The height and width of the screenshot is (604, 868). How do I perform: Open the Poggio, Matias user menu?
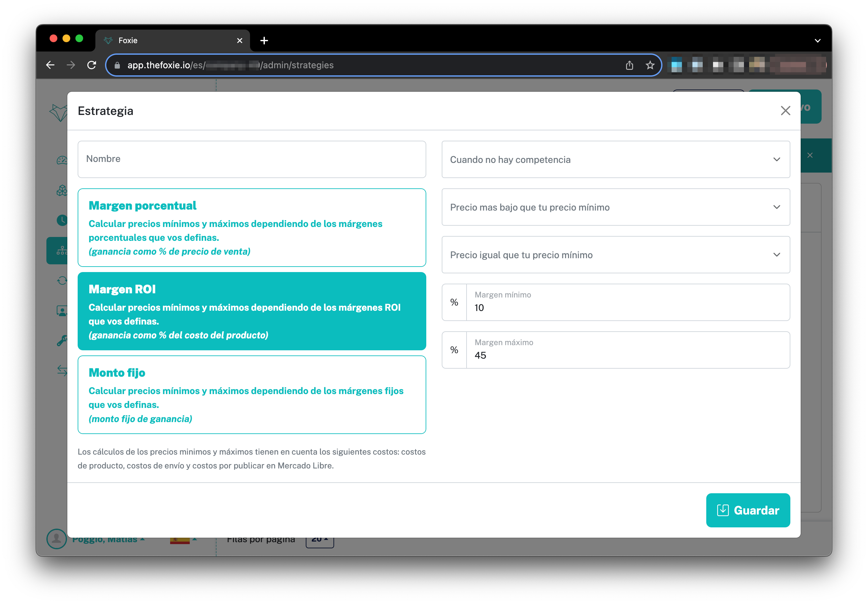[108, 540]
